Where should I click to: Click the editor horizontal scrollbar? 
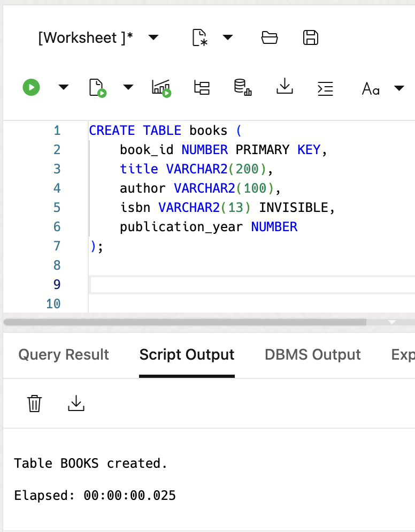coord(185,322)
